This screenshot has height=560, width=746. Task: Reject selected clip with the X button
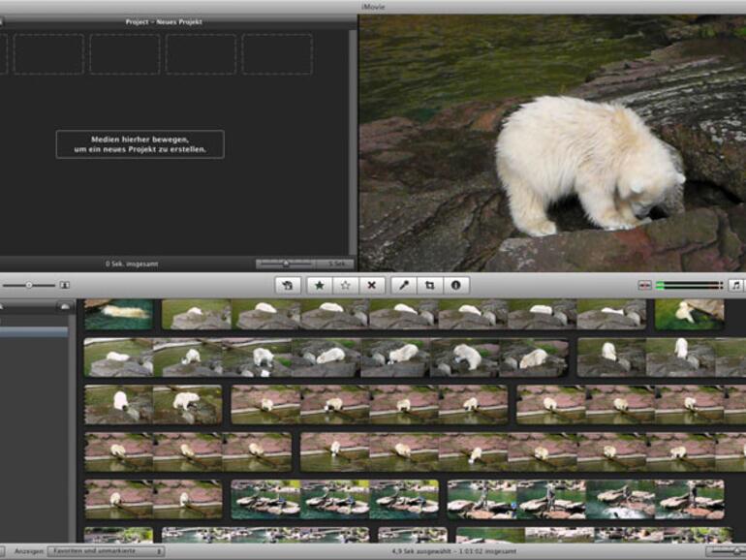pyautogui.click(x=372, y=285)
